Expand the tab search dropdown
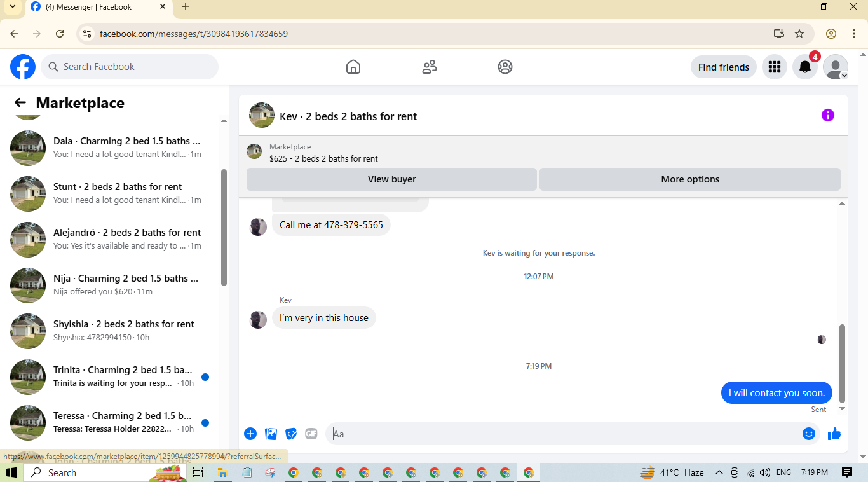This screenshot has width=868, height=482. (x=12, y=7)
